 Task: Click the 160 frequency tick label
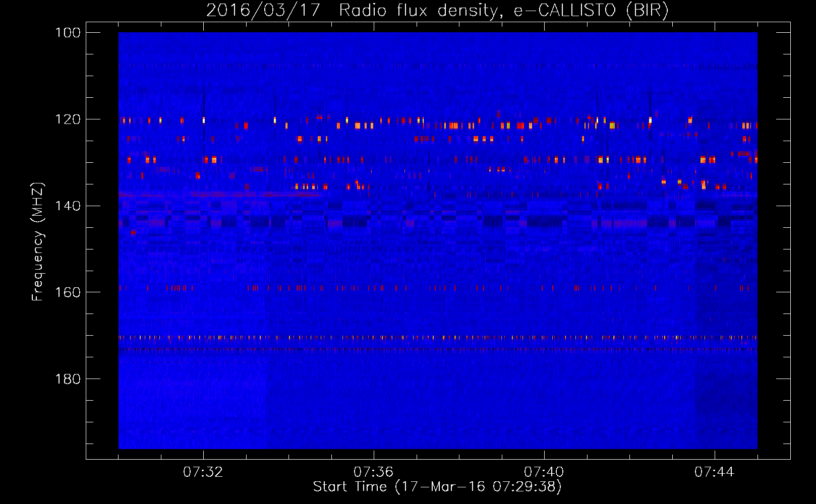pyautogui.click(x=68, y=292)
